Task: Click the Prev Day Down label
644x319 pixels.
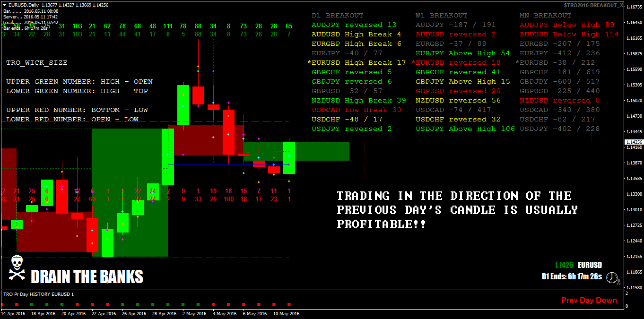Action: tap(589, 300)
